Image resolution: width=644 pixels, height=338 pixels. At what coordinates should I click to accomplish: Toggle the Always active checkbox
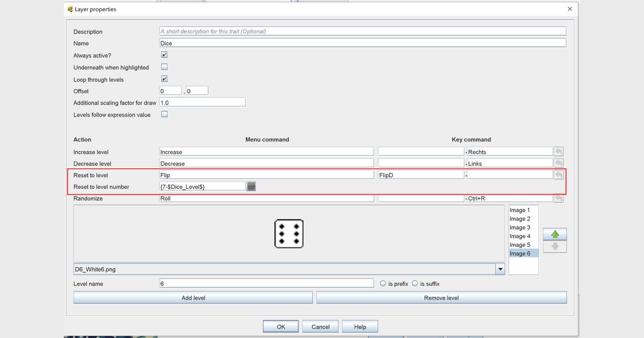164,55
